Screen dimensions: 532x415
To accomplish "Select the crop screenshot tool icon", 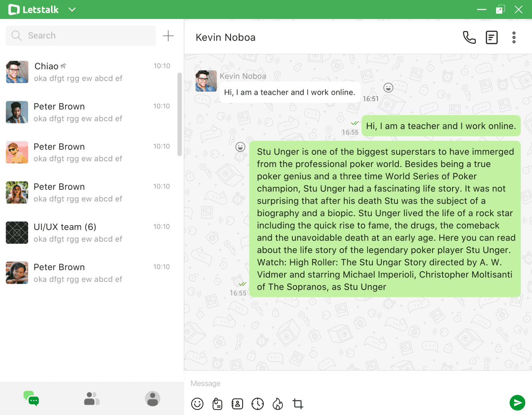I will click(x=298, y=404).
